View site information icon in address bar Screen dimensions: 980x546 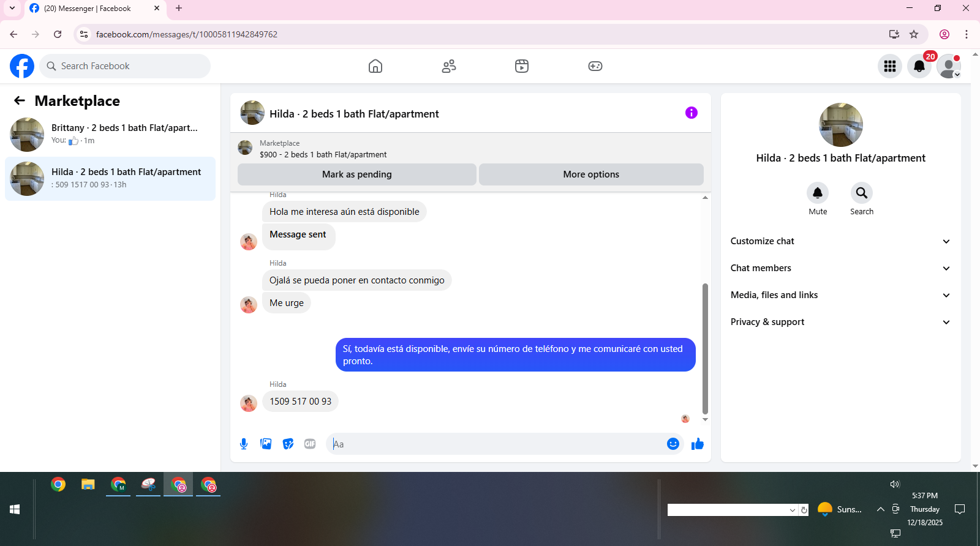(84, 34)
